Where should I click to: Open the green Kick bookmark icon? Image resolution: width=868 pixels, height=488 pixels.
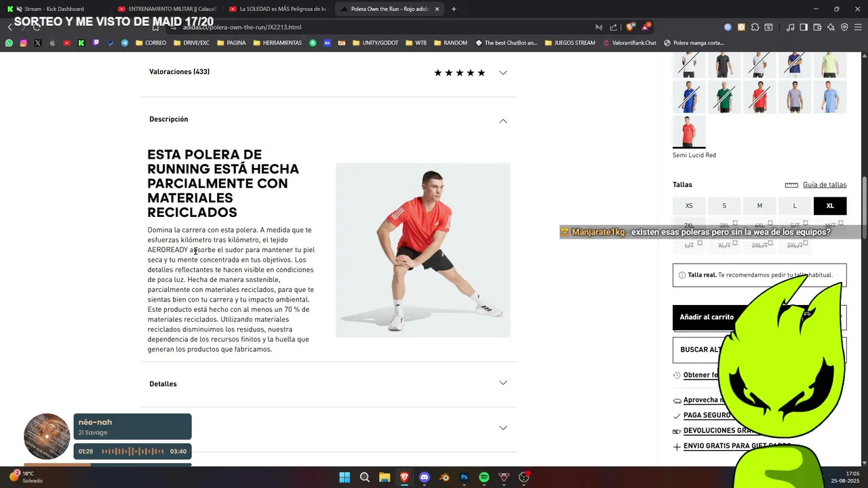81,43
